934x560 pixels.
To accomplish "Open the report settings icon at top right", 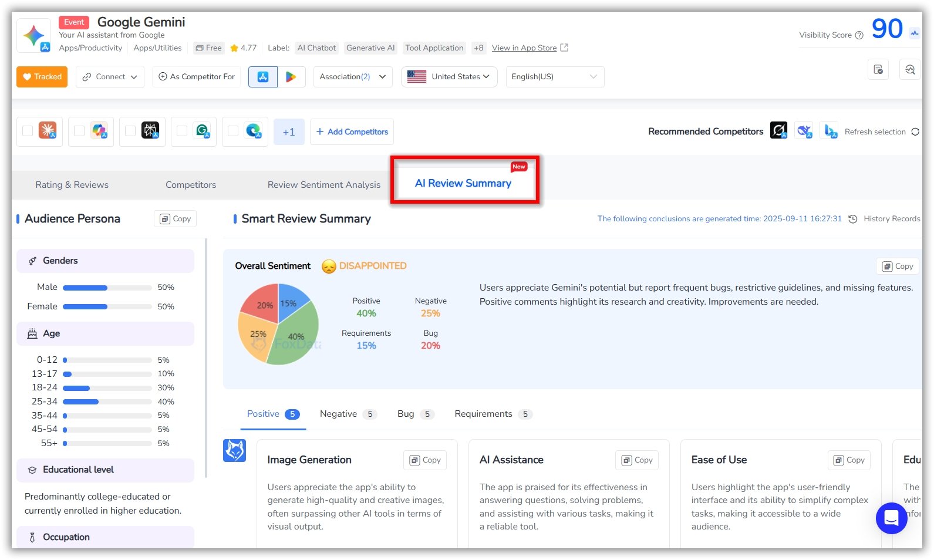I will [878, 69].
